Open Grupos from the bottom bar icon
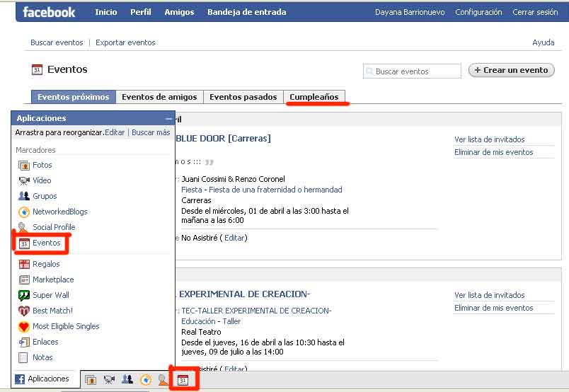Image resolution: width=569 pixels, height=392 pixels. pos(127,379)
